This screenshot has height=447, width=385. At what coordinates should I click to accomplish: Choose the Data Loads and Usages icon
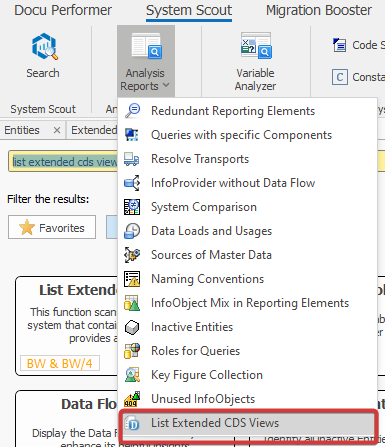pyautogui.click(x=132, y=231)
